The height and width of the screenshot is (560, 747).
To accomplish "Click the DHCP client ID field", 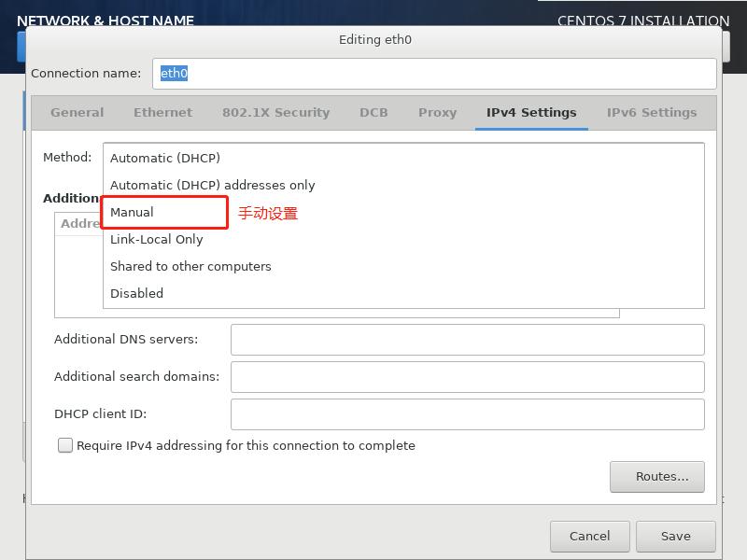I will 467,413.
